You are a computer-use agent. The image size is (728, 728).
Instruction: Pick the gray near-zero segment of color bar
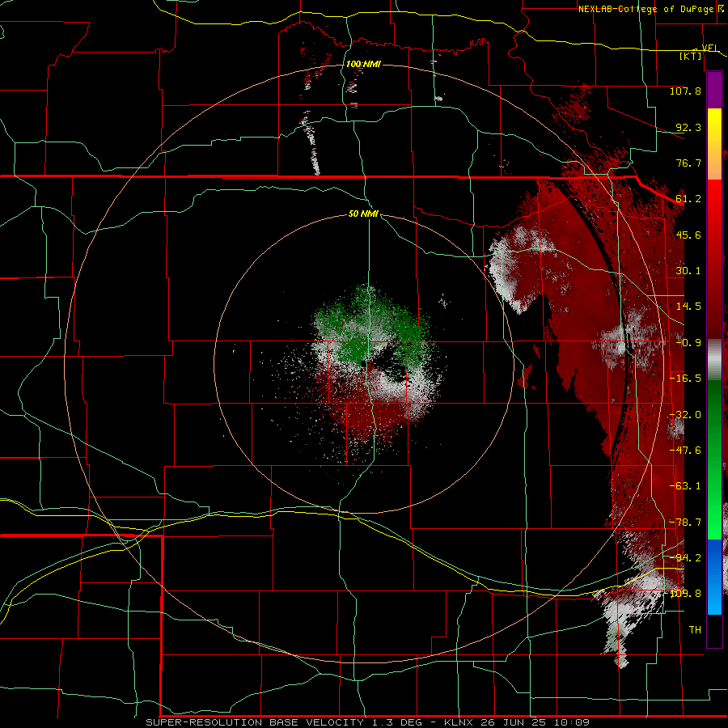tap(714, 360)
